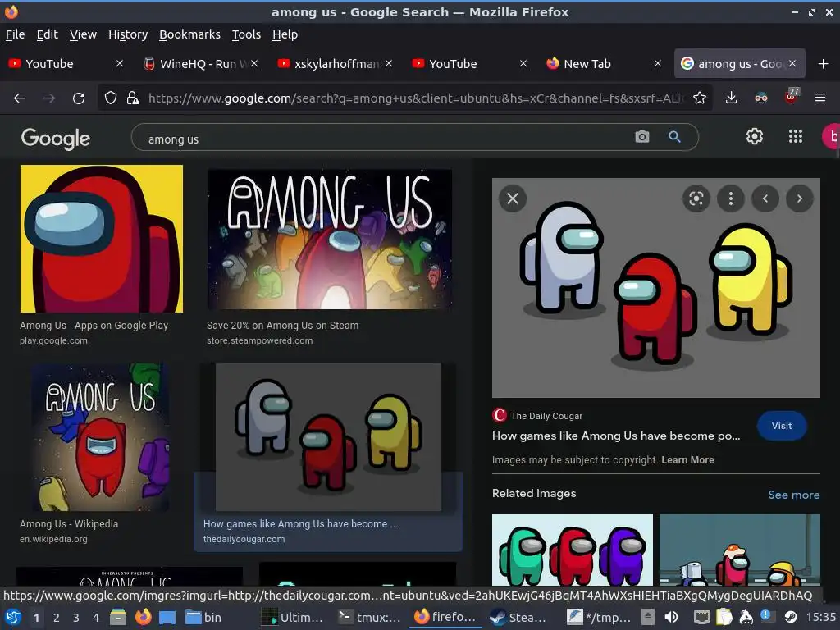Viewport: 840px width, 630px height.
Task: Close the WineHQ tab
Action: click(254, 63)
